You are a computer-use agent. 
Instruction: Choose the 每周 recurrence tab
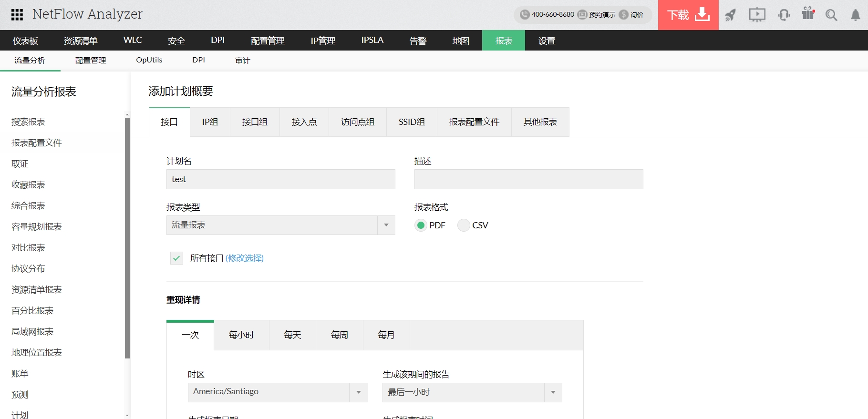tap(340, 335)
